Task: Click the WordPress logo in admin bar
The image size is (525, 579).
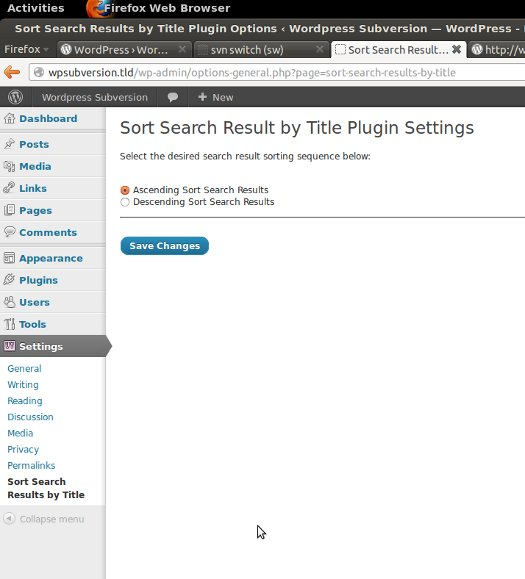Action: click(16, 97)
